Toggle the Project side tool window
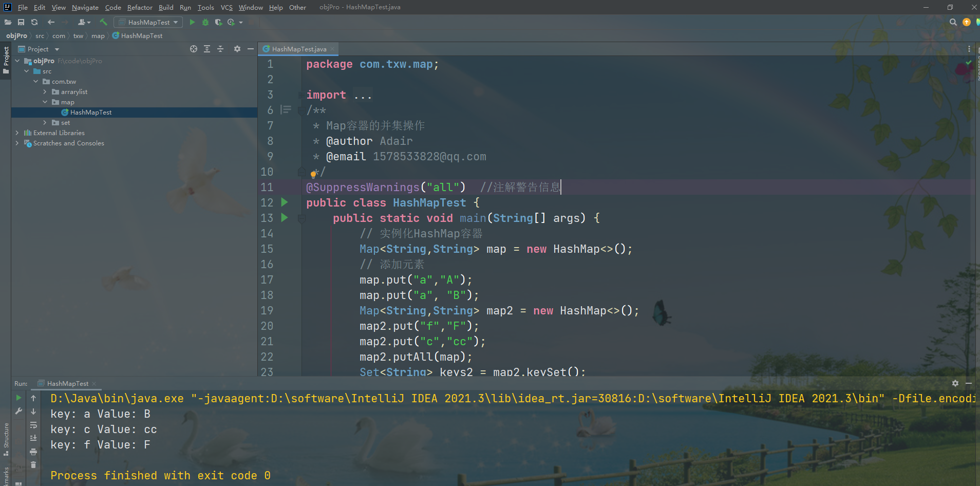Image resolution: width=980 pixels, height=486 pixels. 6,60
